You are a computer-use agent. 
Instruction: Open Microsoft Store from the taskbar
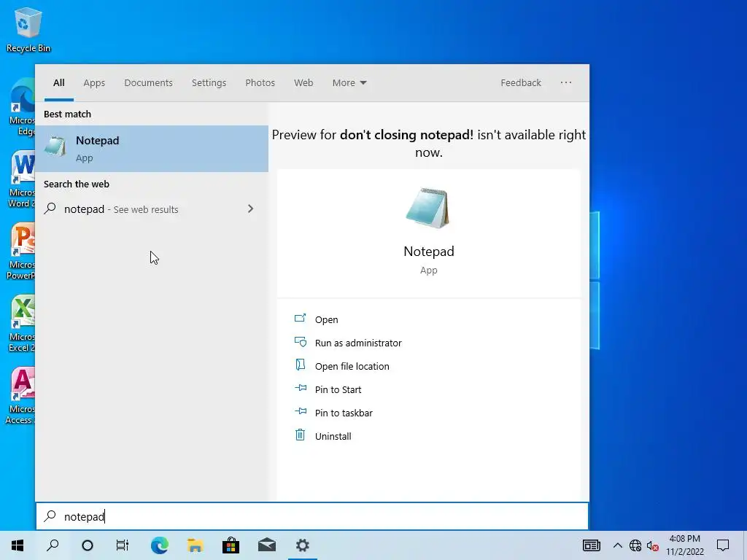(x=231, y=545)
